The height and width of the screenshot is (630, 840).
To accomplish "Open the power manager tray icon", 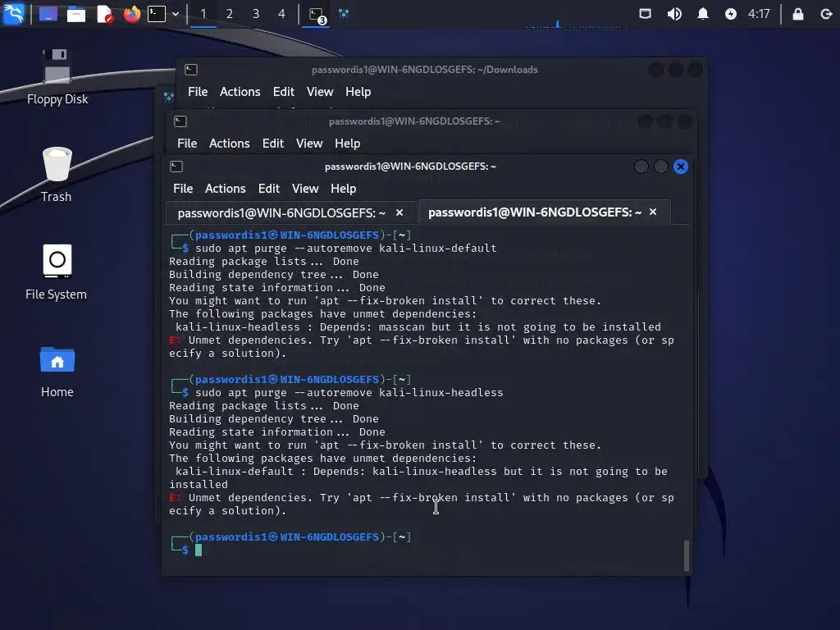I will coord(731,14).
